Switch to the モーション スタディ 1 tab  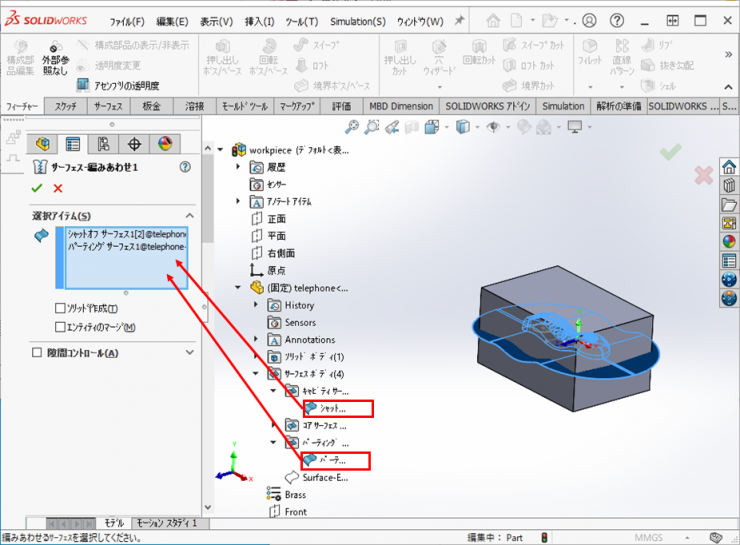point(167,523)
